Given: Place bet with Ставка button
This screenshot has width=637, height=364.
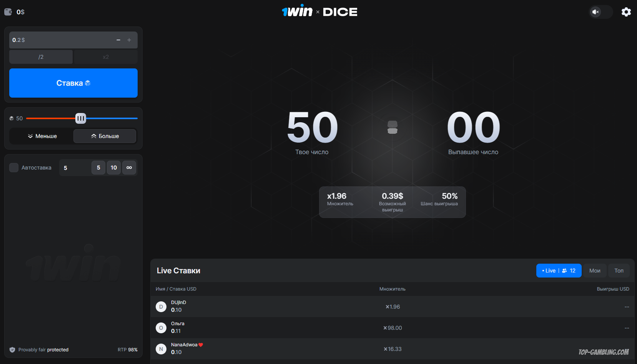Looking at the screenshot, I should click(73, 83).
